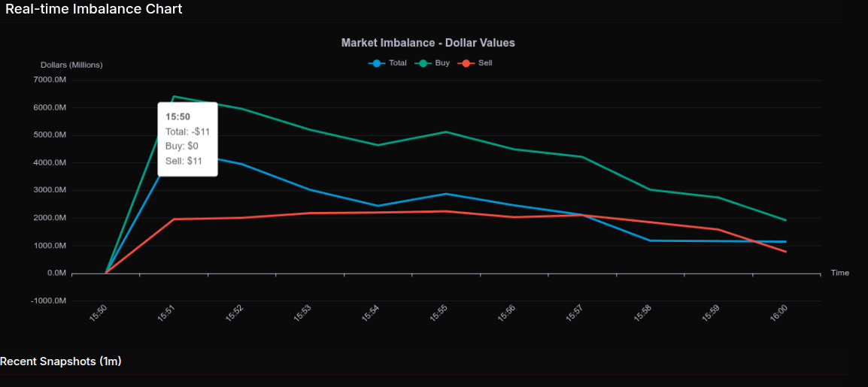Click the 15:50 tooltip box
Screen dimensions: 868x387
tap(187, 139)
